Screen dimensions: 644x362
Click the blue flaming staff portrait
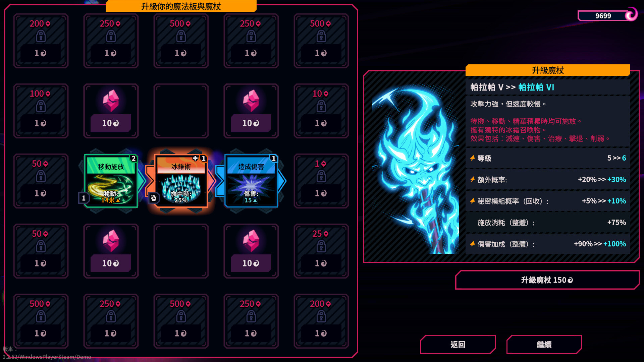[x=415, y=168]
